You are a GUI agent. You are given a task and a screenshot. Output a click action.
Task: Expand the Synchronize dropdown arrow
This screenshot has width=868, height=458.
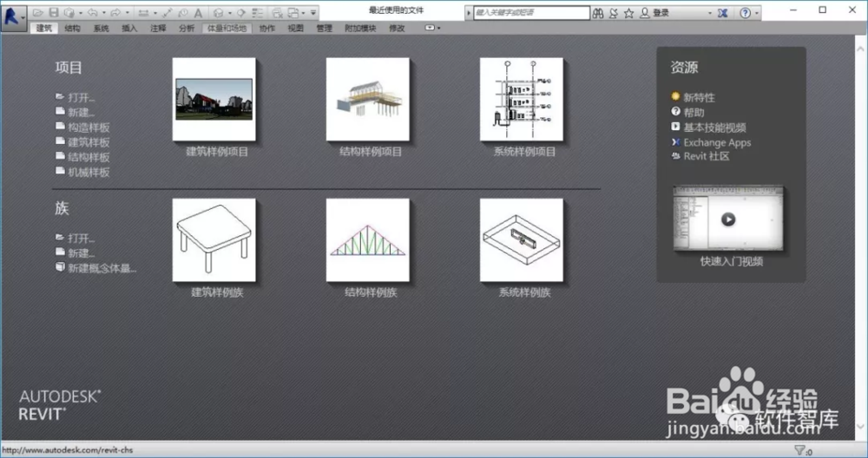tap(80, 13)
